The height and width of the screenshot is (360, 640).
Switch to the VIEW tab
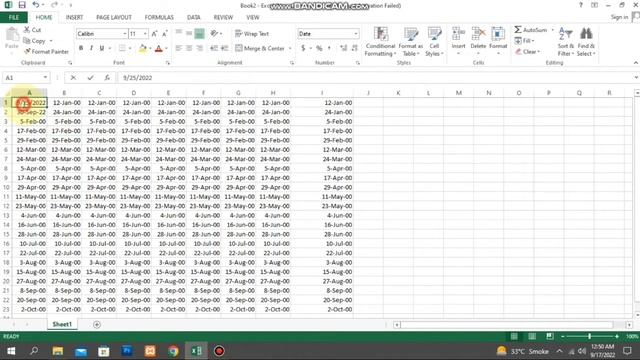click(253, 17)
